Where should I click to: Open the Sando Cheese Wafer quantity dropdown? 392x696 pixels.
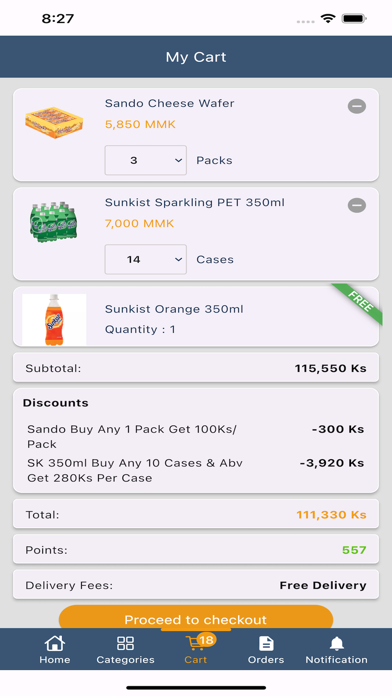tap(146, 160)
